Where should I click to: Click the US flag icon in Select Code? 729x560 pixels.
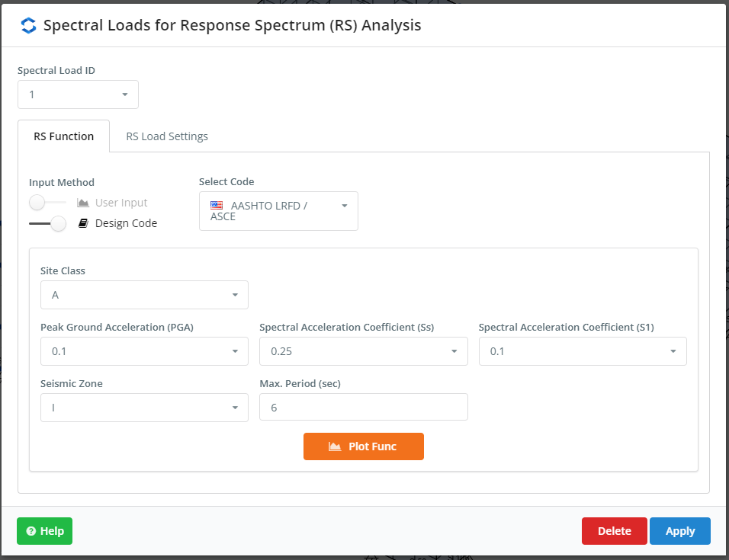click(217, 205)
